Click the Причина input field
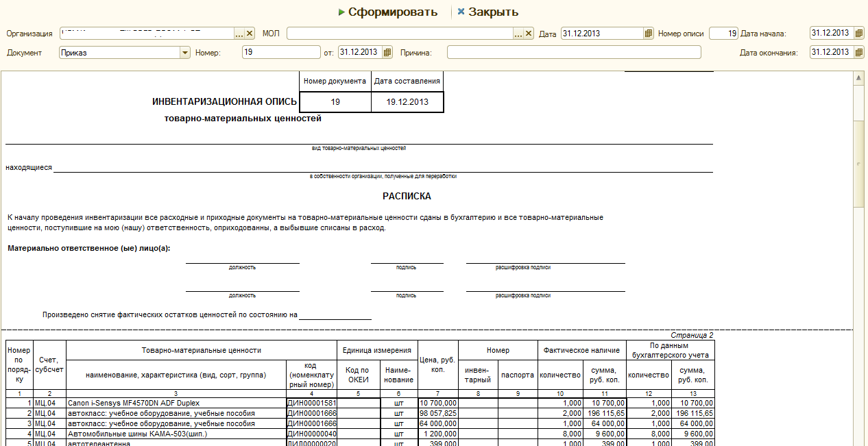This screenshot has height=446, width=868. (x=574, y=52)
